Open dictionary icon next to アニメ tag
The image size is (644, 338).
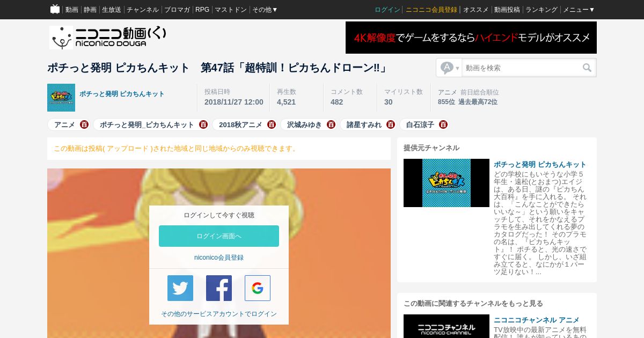click(x=84, y=124)
